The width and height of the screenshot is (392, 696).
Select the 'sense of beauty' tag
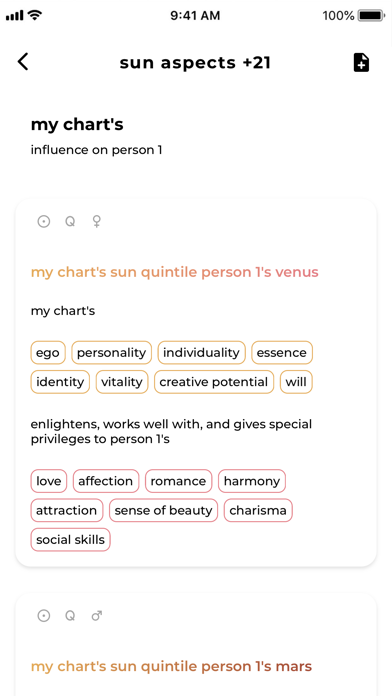[x=163, y=510]
